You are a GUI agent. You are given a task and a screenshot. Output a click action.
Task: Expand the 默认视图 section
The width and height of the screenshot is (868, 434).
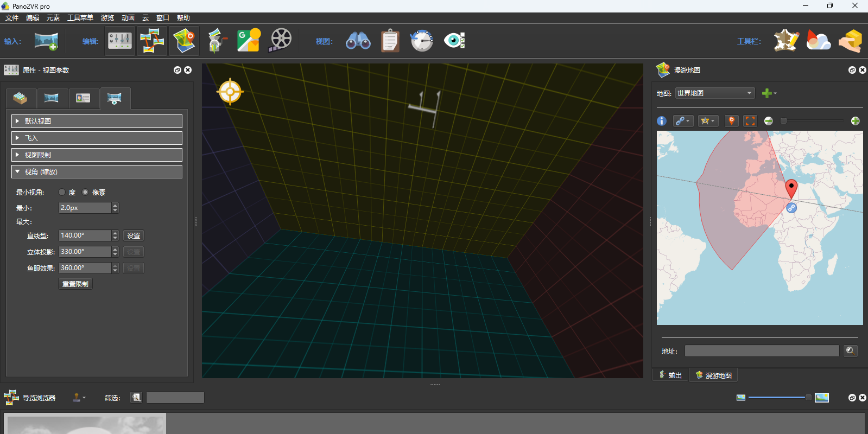(97, 121)
